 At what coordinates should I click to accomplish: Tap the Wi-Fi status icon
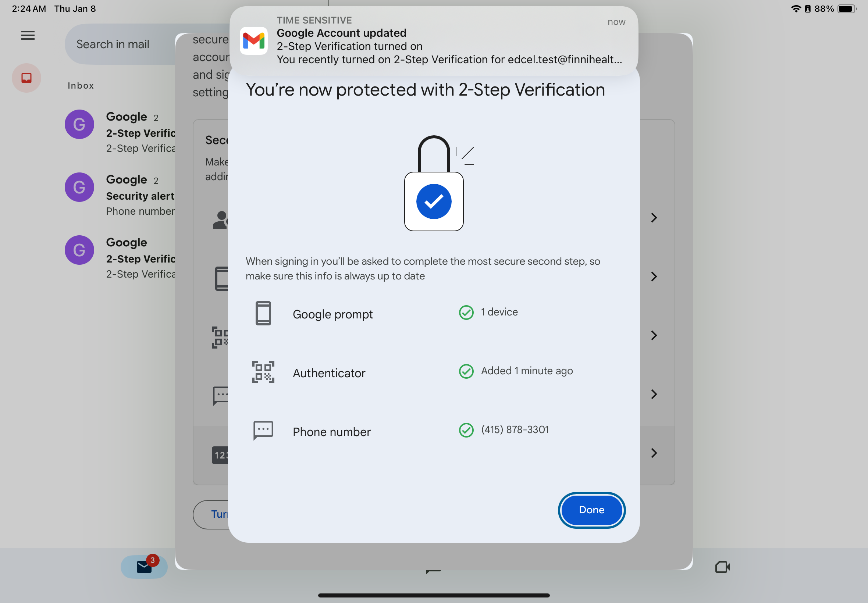point(796,9)
